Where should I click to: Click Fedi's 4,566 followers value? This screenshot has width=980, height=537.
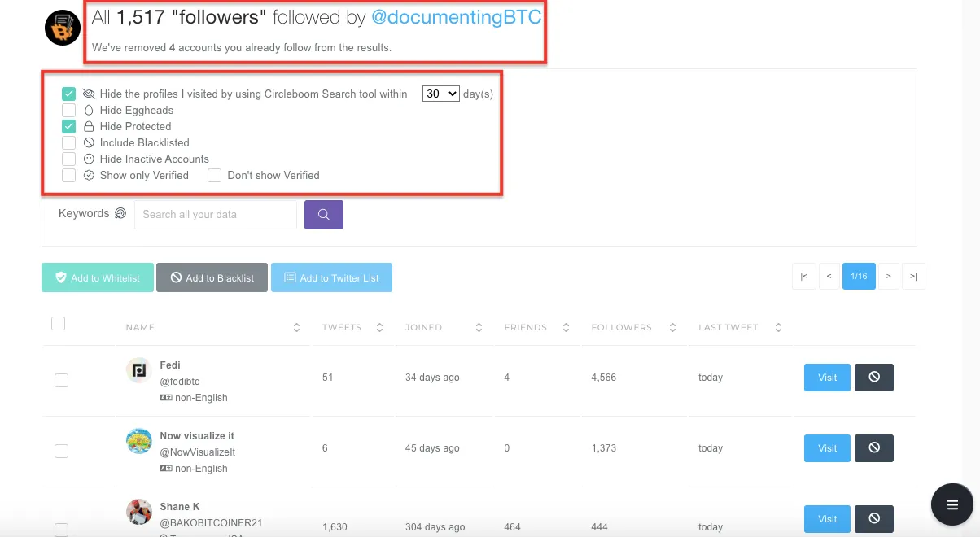pos(604,378)
